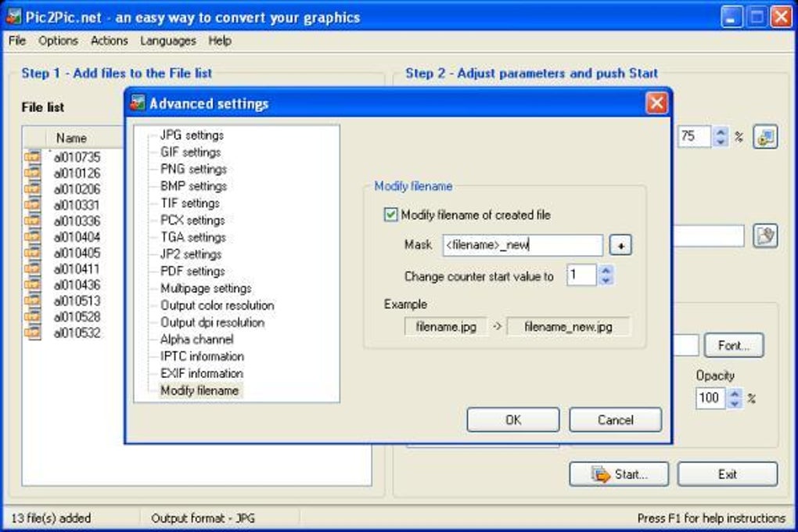Image resolution: width=798 pixels, height=532 pixels.
Task: Click the plus button beside Mask field
Action: pos(620,246)
